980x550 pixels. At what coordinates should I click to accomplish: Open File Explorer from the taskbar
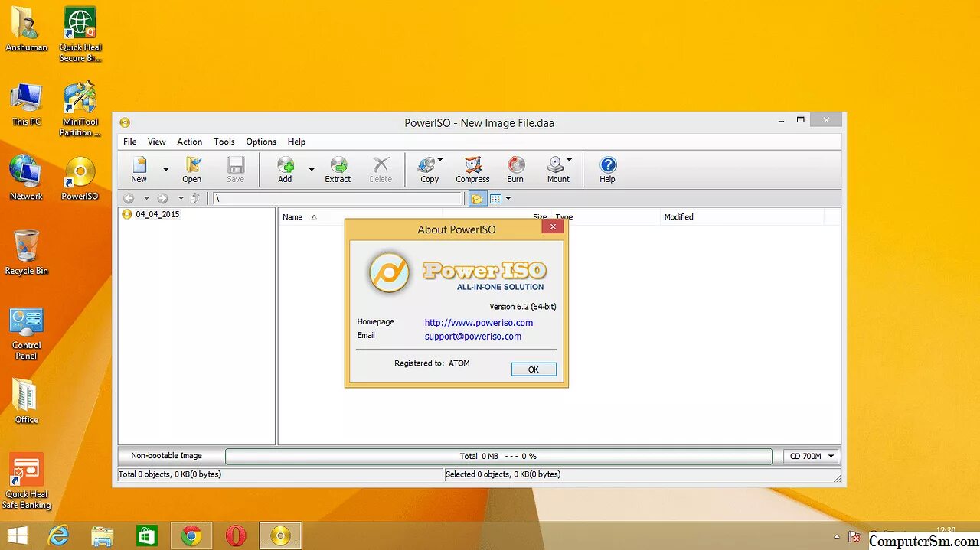(103, 535)
